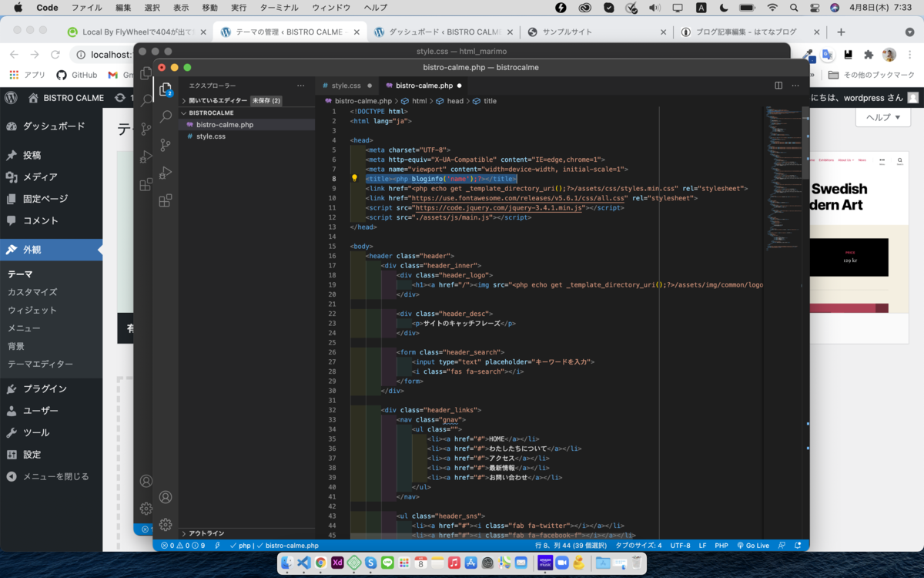Open 固定ページ in WordPress sidebar
Image resolution: width=924 pixels, height=578 pixels.
[x=51, y=199]
